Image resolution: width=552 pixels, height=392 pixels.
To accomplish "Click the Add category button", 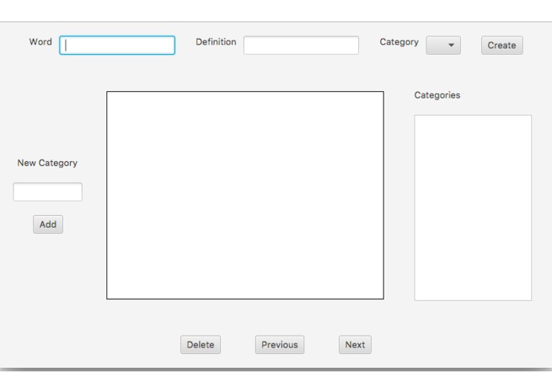I will pos(48,225).
